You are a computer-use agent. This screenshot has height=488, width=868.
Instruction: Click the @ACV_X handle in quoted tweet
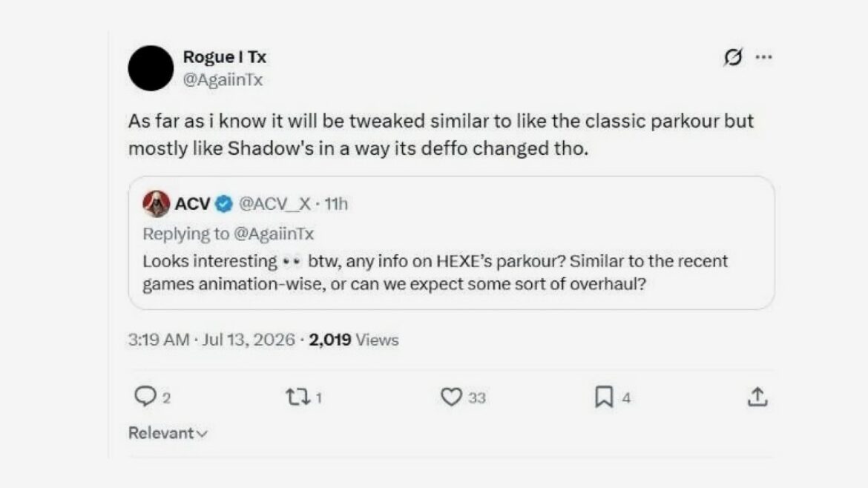(x=274, y=204)
